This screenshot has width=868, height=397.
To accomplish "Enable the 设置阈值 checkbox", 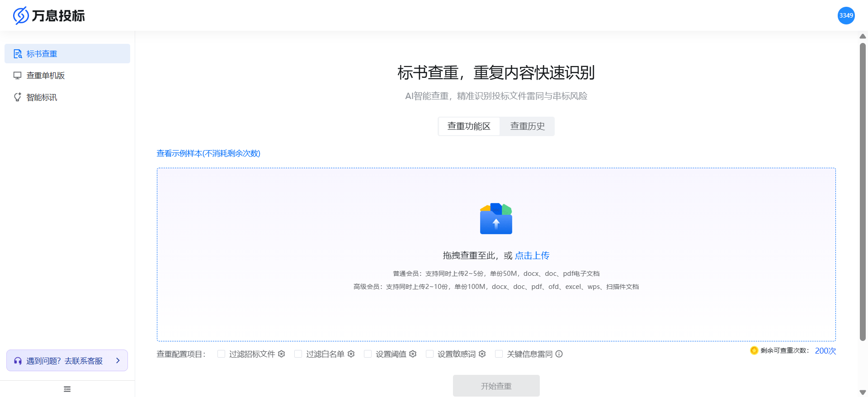I will pos(368,354).
